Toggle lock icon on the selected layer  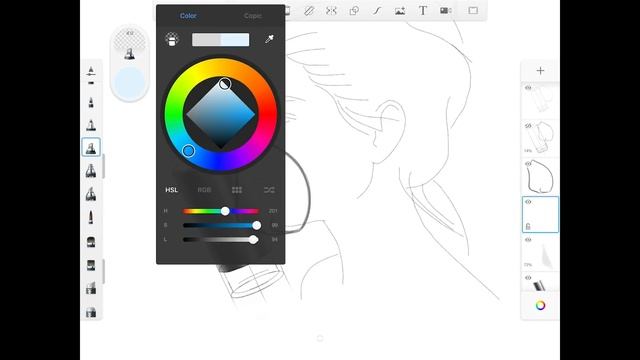pyautogui.click(x=528, y=226)
